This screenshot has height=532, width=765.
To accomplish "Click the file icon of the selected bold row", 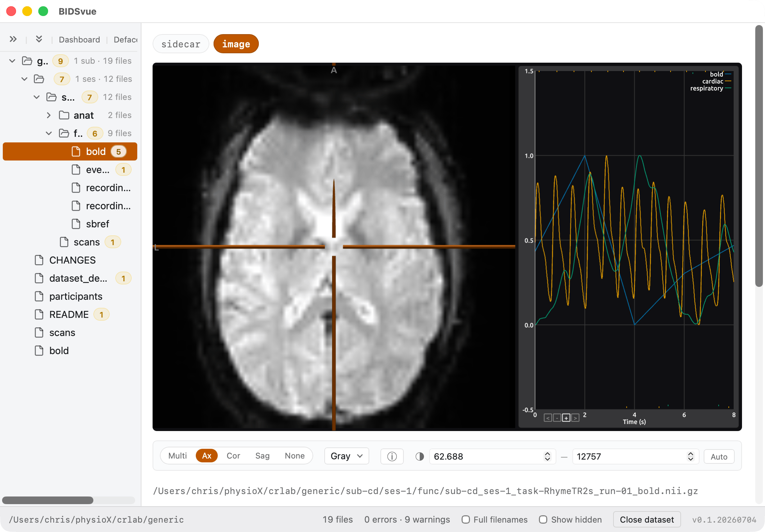I will coord(76,151).
